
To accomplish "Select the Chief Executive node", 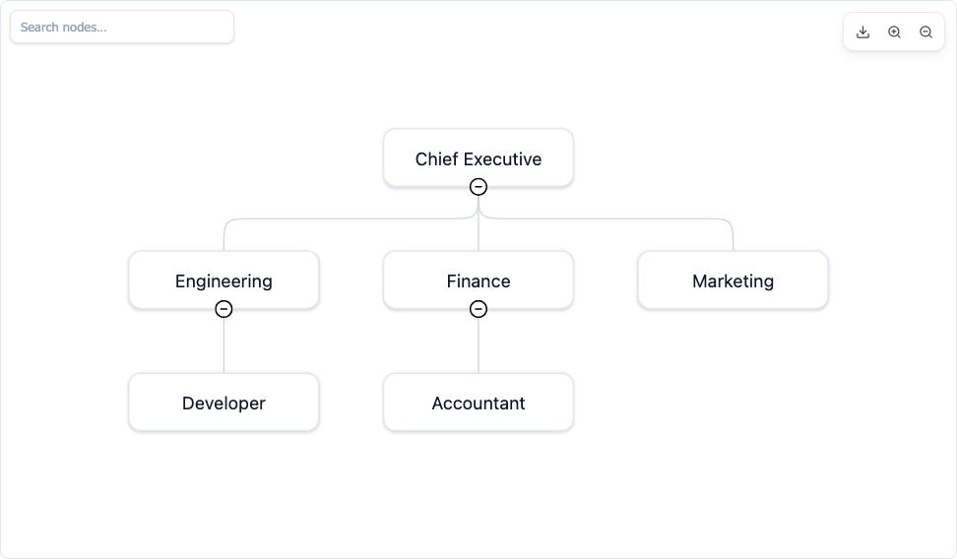I will click(x=478, y=158).
